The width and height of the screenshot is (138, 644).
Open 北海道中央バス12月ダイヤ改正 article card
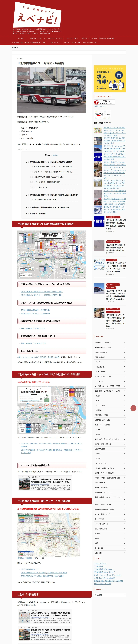point(45,483)
